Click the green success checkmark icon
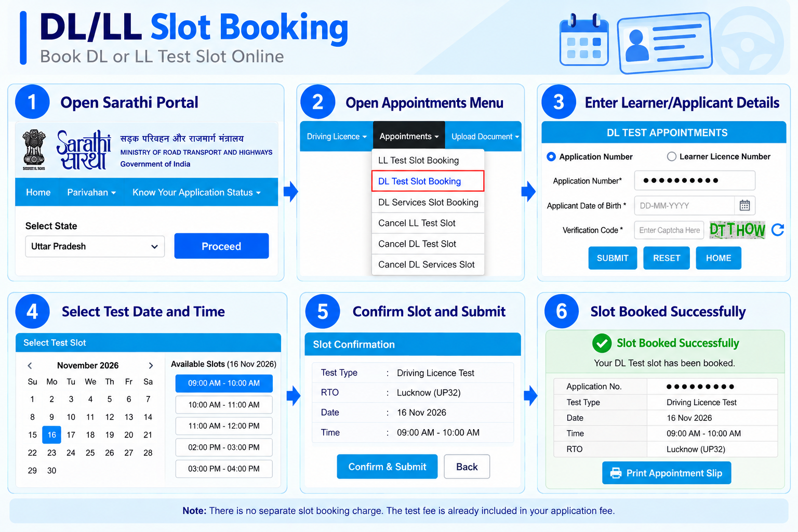 click(x=602, y=343)
